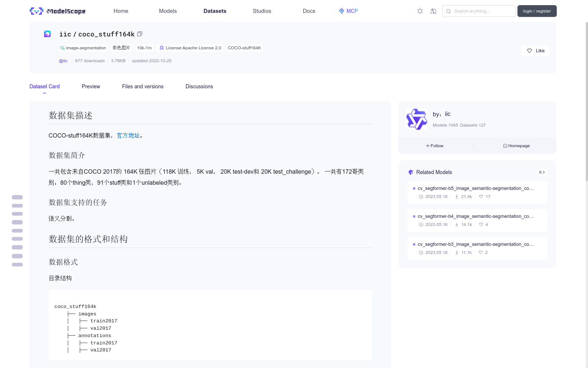588x368 pixels.
Task: Click the iic organization logo
Action: [416, 119]
